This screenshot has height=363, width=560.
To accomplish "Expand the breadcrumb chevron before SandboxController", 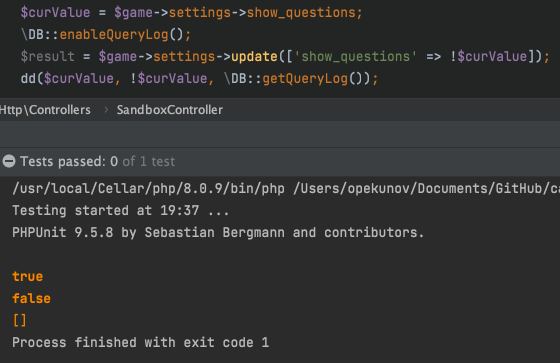I will coord(106,110).
